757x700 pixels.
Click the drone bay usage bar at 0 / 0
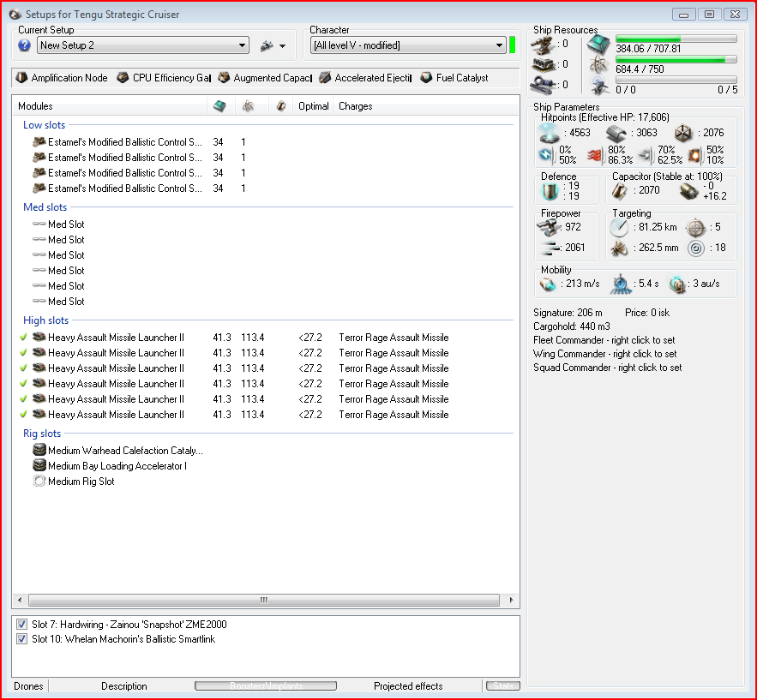tap(676, 80)
